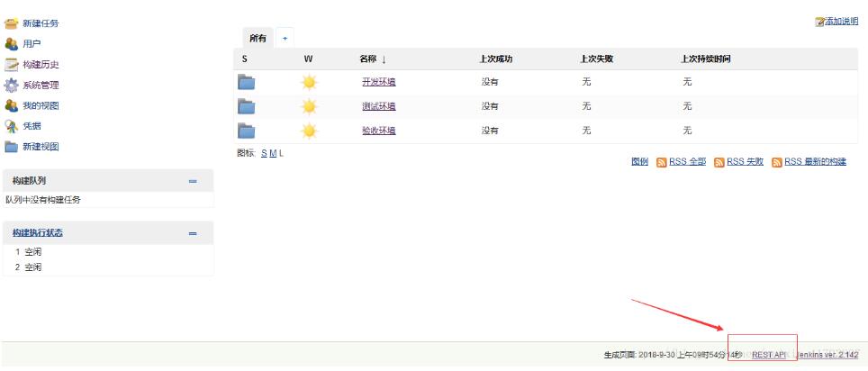868x371 pixels.
Task: Open the REST API link
Action: [x=769, y=356]
